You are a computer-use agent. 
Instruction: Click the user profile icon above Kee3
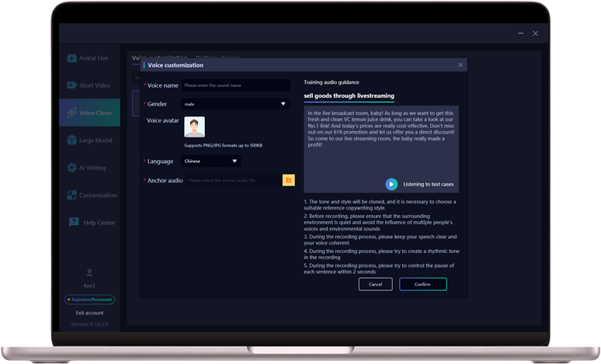point(89,273)
